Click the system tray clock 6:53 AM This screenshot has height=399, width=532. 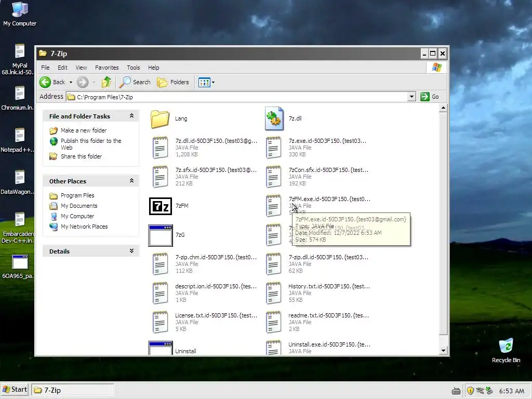coord(512,391)
